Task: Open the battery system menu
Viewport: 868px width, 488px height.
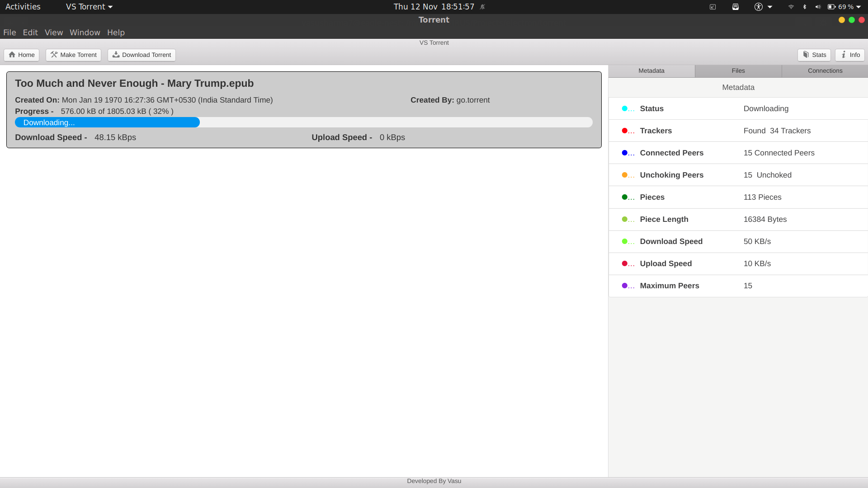Action: (844, 7)
